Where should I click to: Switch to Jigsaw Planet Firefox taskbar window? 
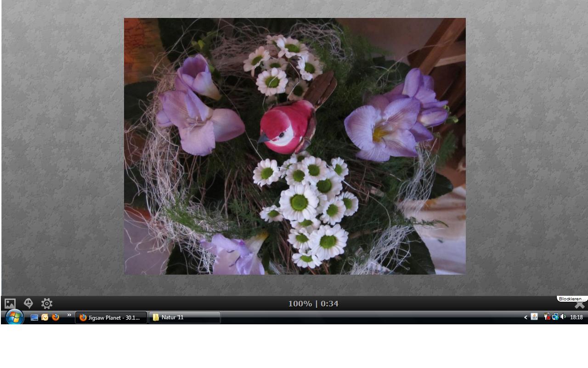[111, 317]
